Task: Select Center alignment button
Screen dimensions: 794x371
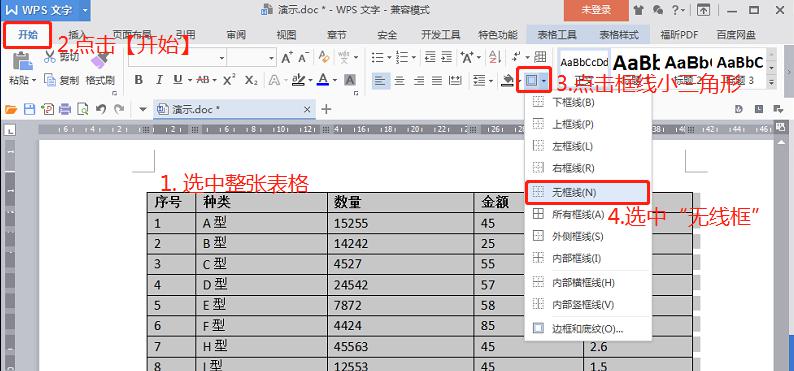Action: (400, 80)
